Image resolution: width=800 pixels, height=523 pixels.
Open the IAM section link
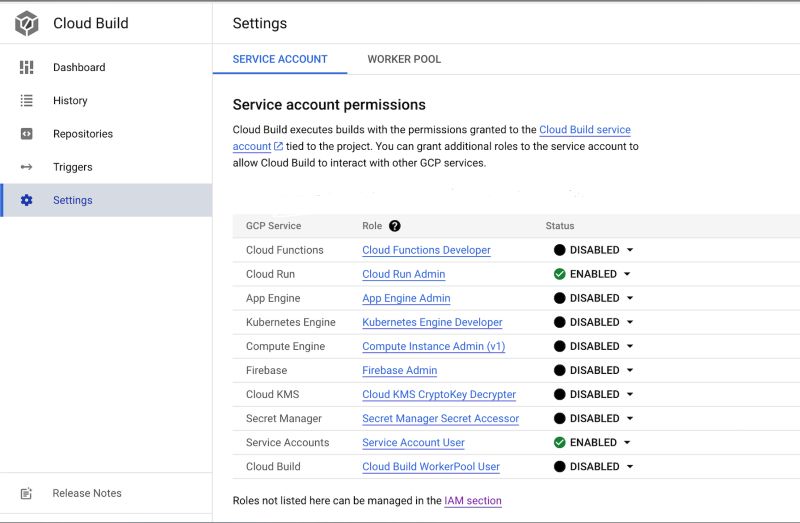(x=473, y=500)
